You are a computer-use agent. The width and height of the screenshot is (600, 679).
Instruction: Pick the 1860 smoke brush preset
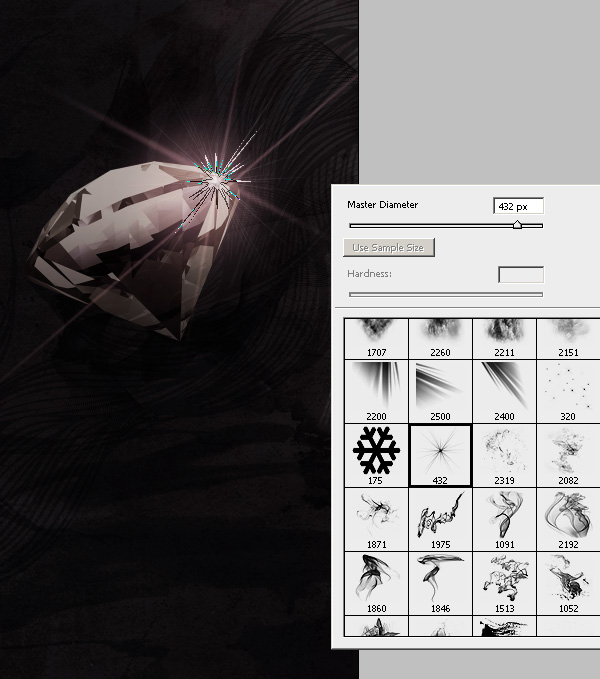tap(376, 584)
